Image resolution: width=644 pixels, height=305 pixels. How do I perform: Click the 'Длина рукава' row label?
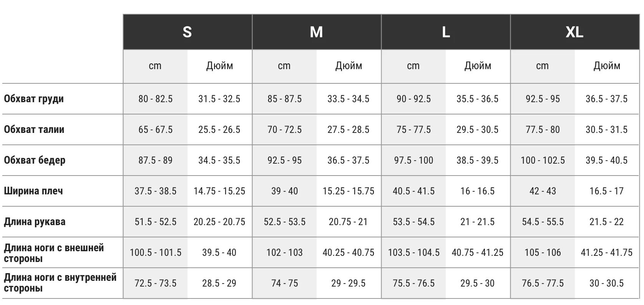[35, 222]
